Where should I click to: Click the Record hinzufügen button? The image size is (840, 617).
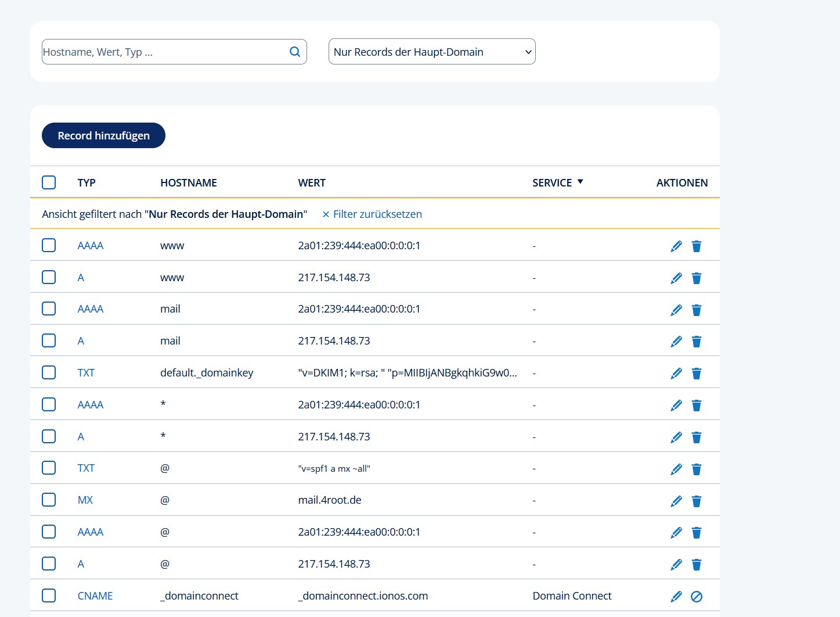pyautogui.click(x=103, y=135)
